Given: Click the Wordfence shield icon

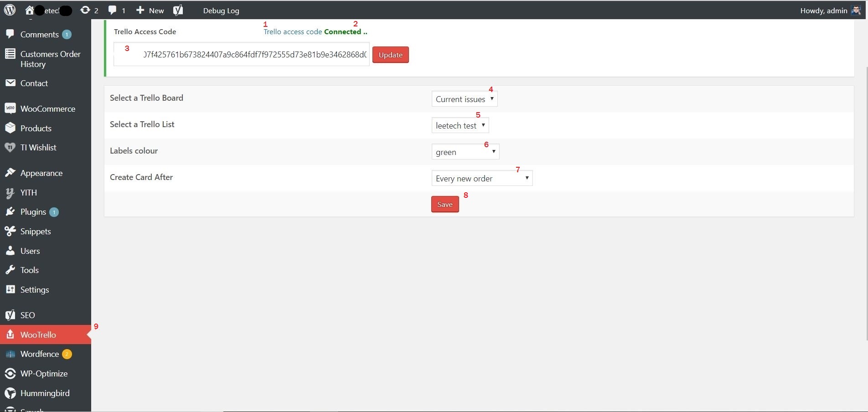Looking at the screenshot, I should pyautogui.click(x=10, y=354).
